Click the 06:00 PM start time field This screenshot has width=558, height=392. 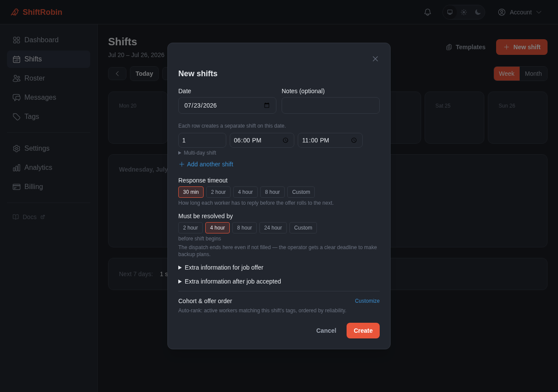point(262,140)
